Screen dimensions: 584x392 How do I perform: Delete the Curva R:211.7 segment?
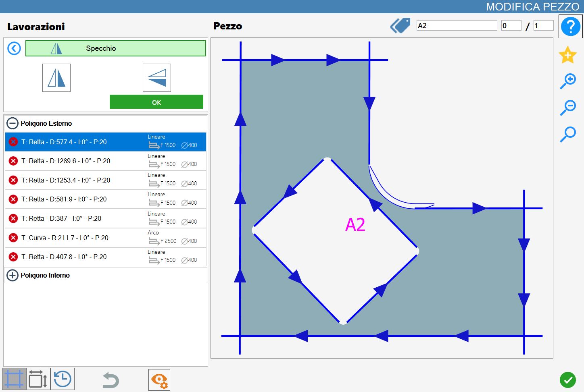click(13, 238)
